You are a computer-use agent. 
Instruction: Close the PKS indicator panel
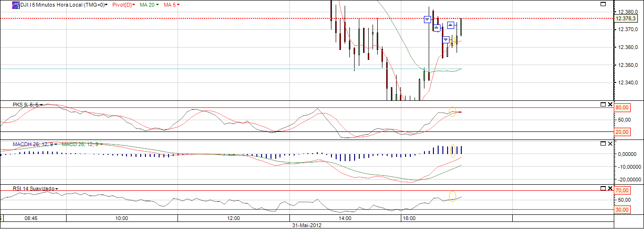pos(610,104)
